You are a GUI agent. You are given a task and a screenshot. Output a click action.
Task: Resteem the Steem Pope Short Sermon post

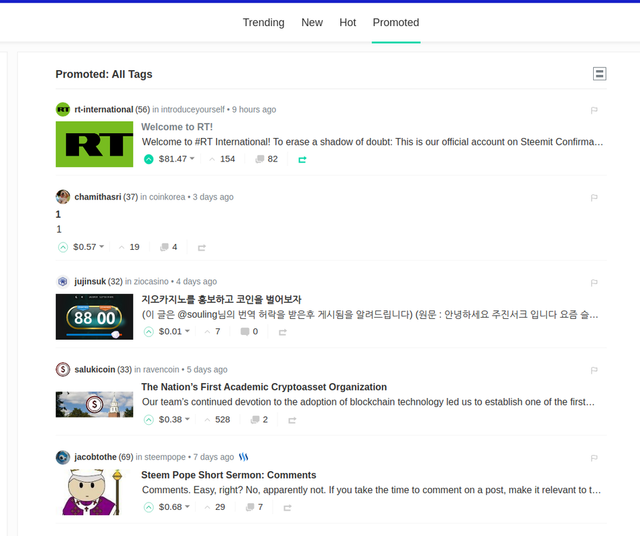pyautogui.click(x=287, y=508)
